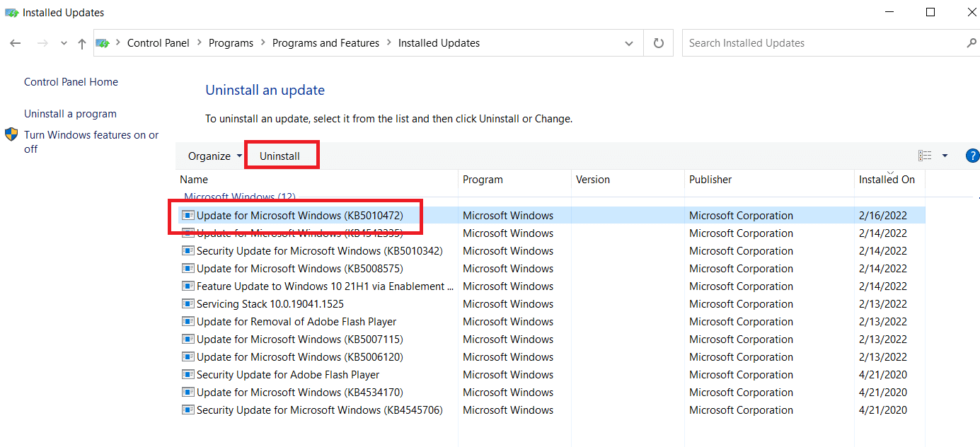Refresh the Installed Updates list
Image resolution: width=980 pixels, height=447 pixels.
[x=659, y=43]
